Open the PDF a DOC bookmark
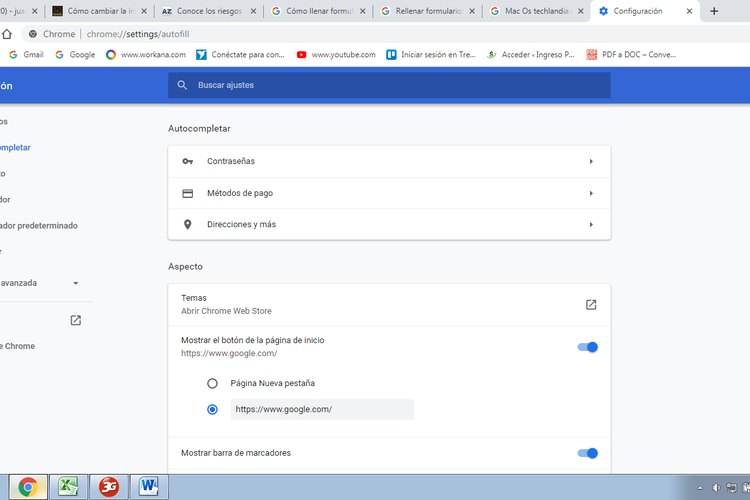The width and height of the screenshot is (750, 500). pos(631,55)
